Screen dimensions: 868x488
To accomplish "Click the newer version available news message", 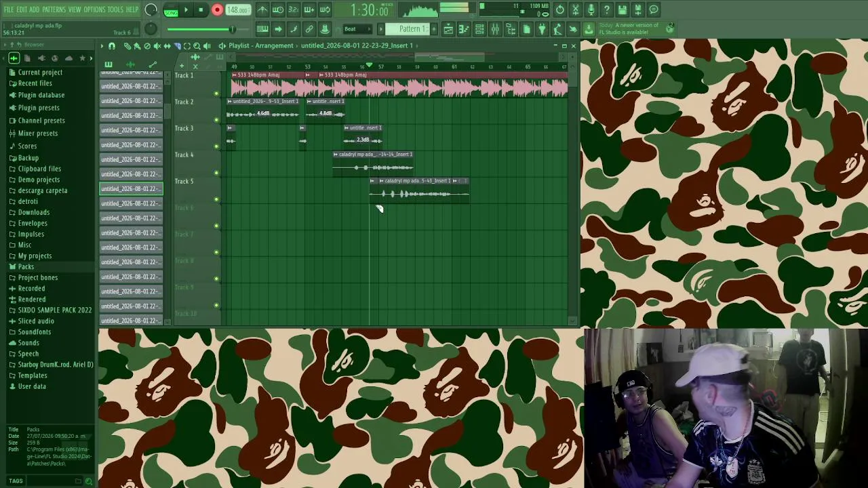I will [629, 28].
